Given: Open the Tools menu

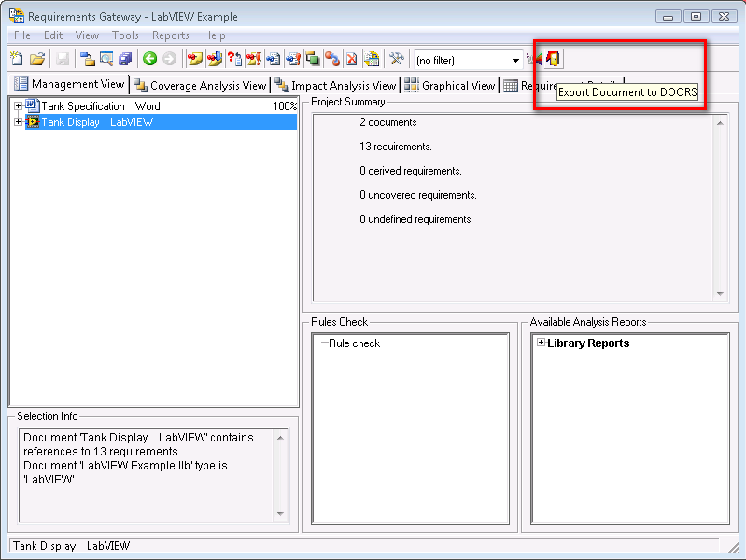Looking at the screenshot, I should point(125,35).
